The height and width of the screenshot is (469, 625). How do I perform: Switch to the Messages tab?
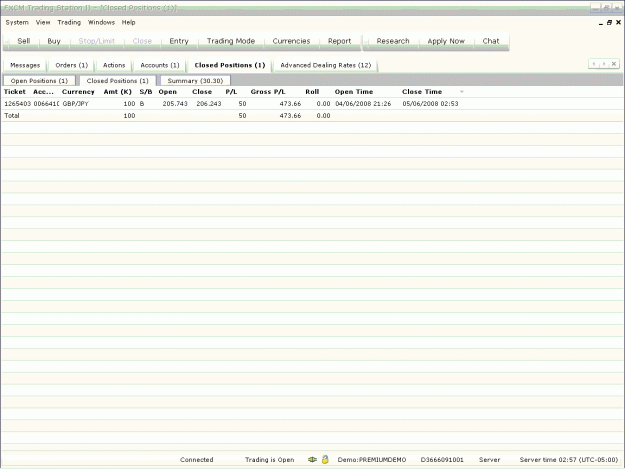pos(25,65)
